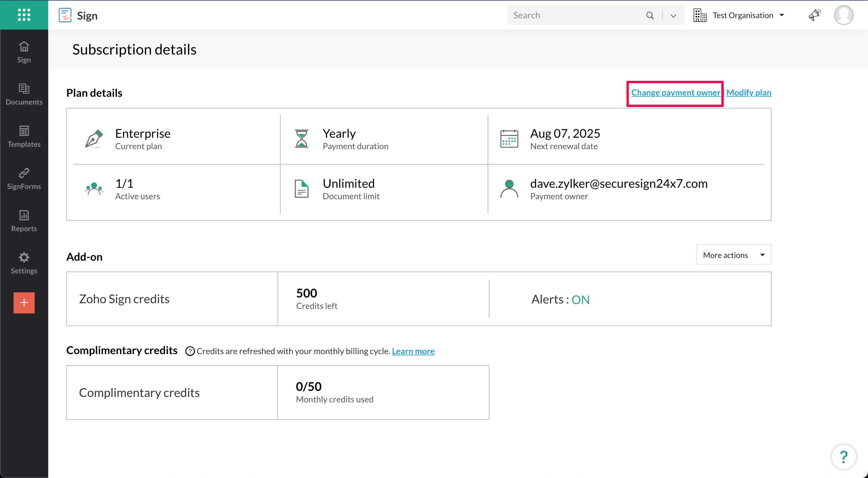868x478 pixels.
Task: Go to Documents in sidebar
Action: pyautogui.click(x=24, y=94)
